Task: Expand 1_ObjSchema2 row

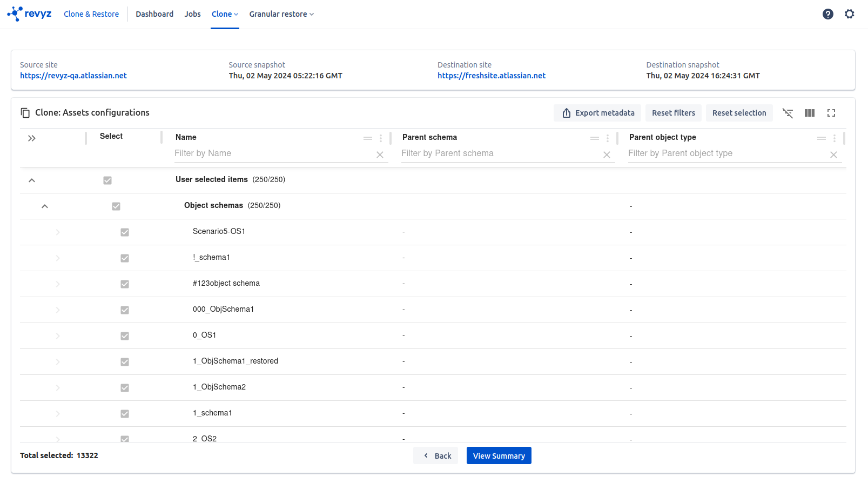Action: tap(58, 388)
